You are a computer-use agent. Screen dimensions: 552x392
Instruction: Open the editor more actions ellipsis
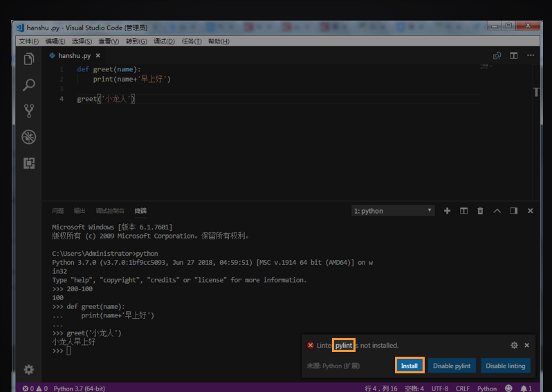pyautogui.click(x=531, y=55)
